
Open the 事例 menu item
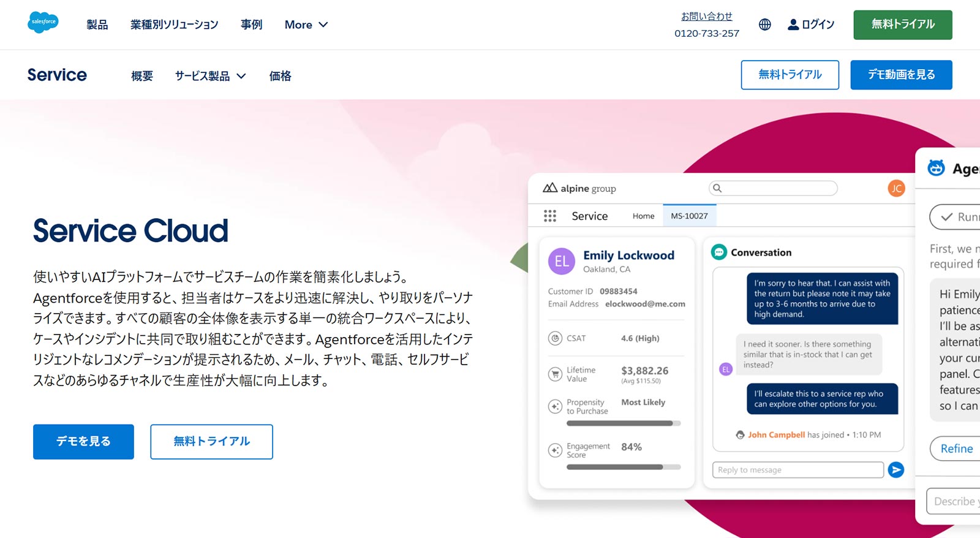(251, 25)
